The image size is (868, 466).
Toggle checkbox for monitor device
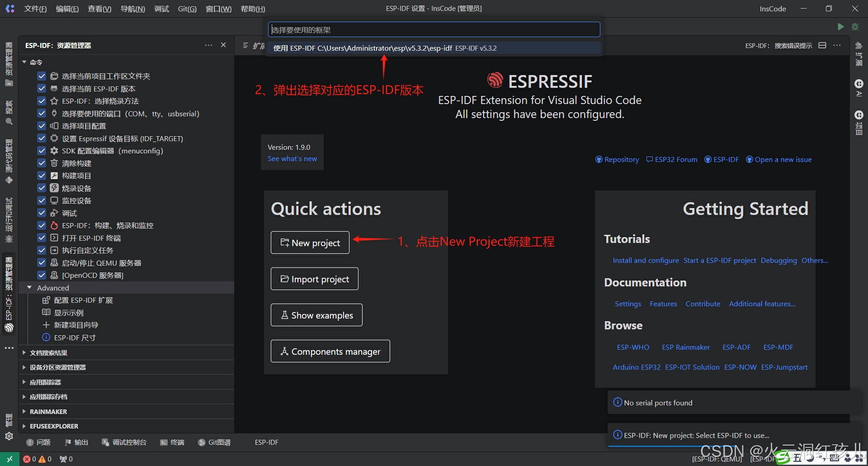[x=42, y=200]
